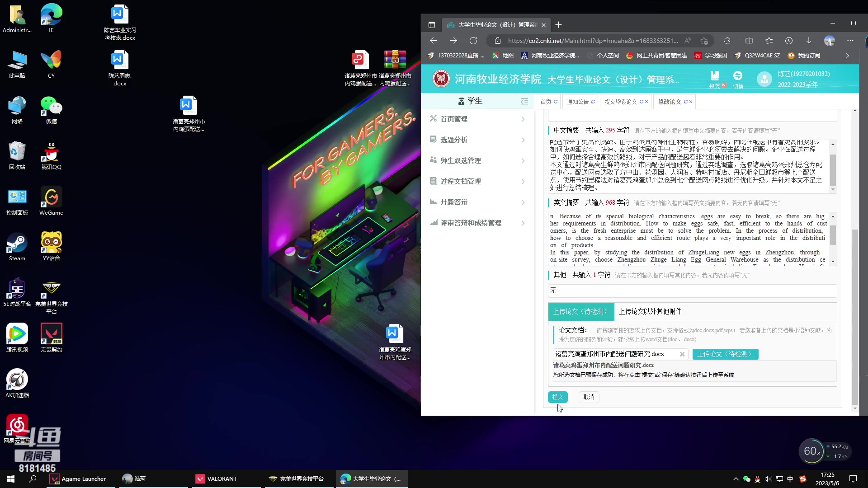Expand the 过程文档管理 sidebar menu
This screenshot has height=488, width=868.
pyautogui.click(x=477, y=181)
